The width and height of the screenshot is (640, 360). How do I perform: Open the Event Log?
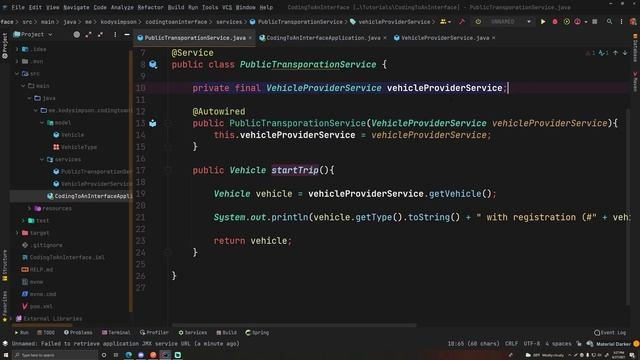point(610,333)
